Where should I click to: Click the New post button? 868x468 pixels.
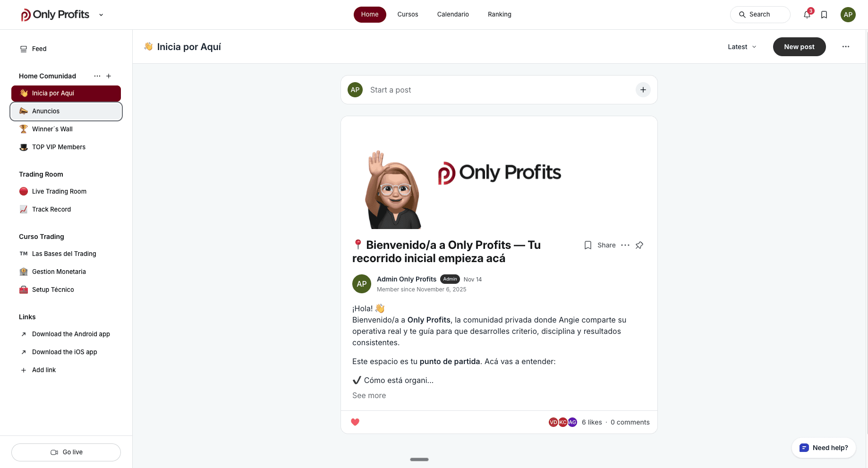(x=799, y=47)
